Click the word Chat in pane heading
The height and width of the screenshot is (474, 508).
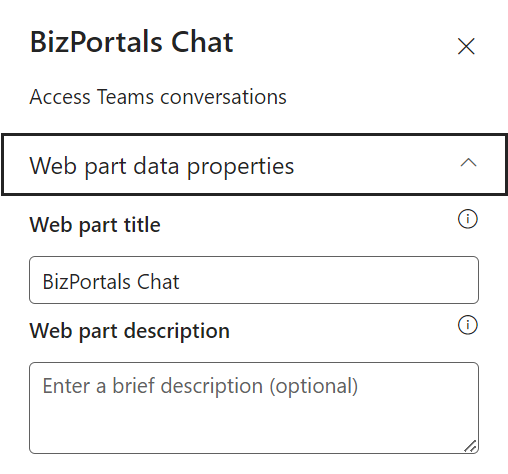[x=202, y=42]
